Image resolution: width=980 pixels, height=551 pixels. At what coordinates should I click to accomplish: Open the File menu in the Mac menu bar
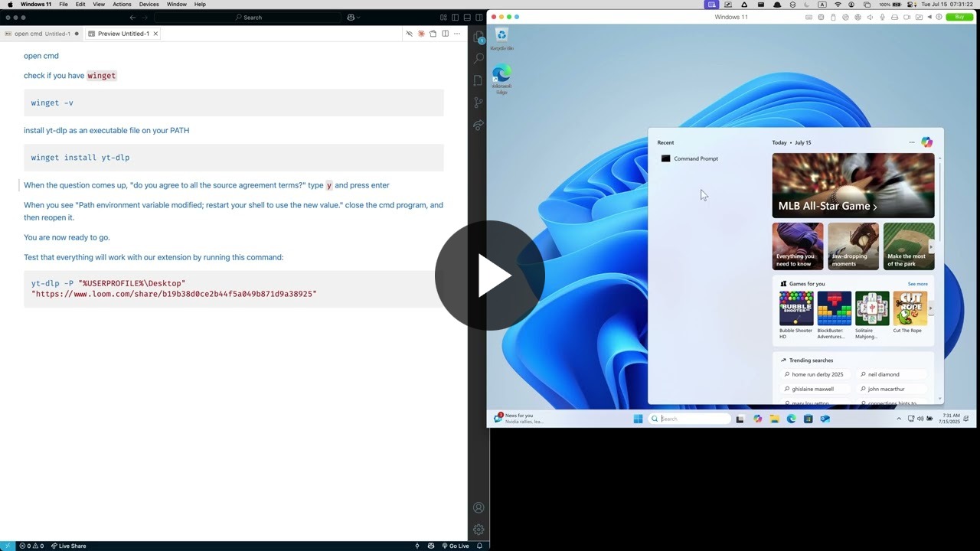[64, 5]
